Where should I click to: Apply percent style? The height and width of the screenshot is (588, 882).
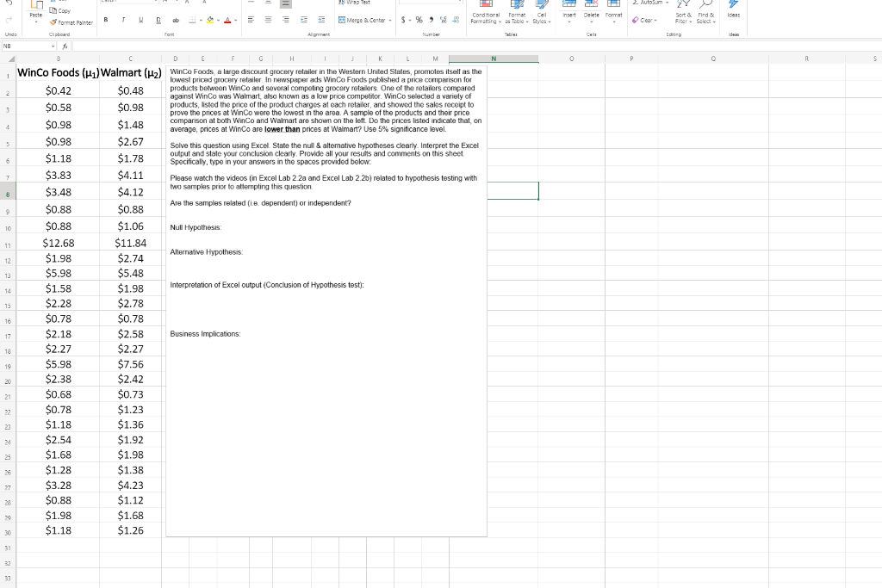click(x=419, y=20)
